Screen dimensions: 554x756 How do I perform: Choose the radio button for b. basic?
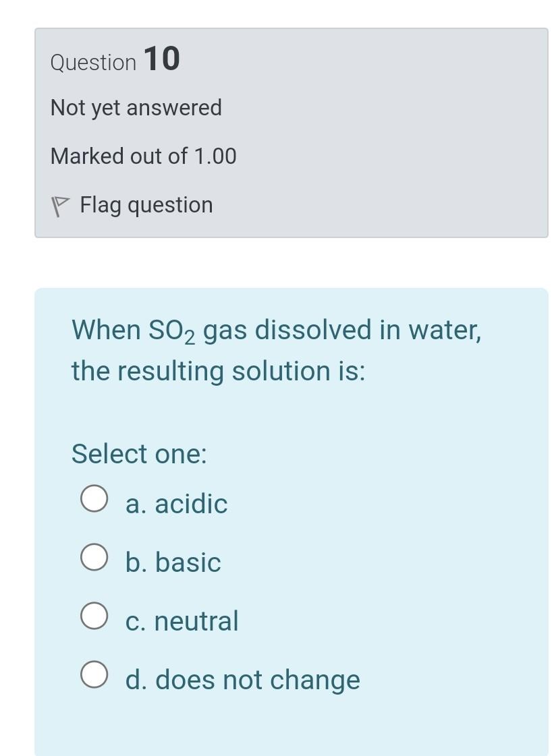pos(94,557)
